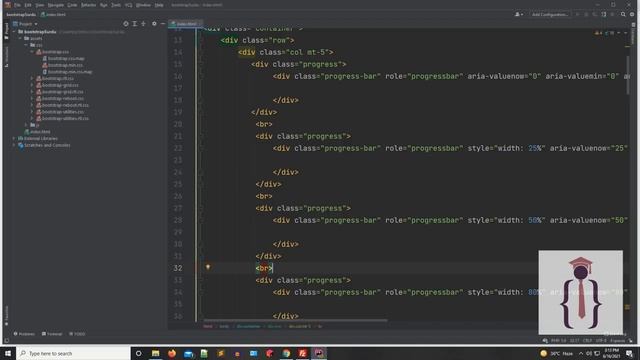This screenshot has width=640, height=360.
Task: Open the Project vertical sidebar tab
Action: [x=7, y=31]
